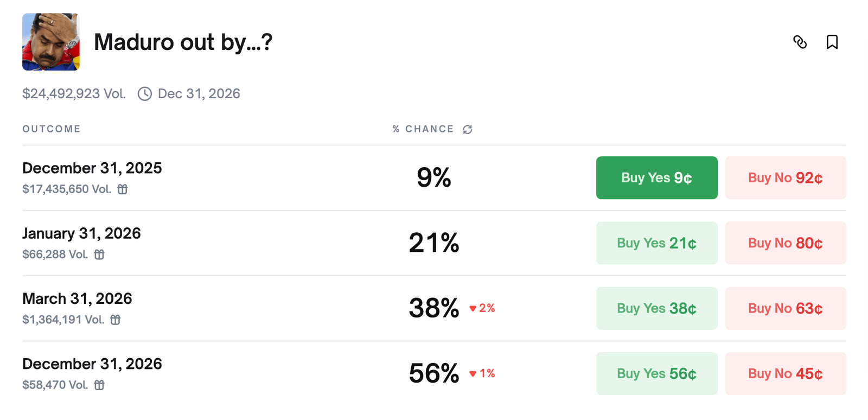Open gift icon next to December 31, 2025 volume
Viewport: 868px width, 420px height.
click(x=122, y=189)
